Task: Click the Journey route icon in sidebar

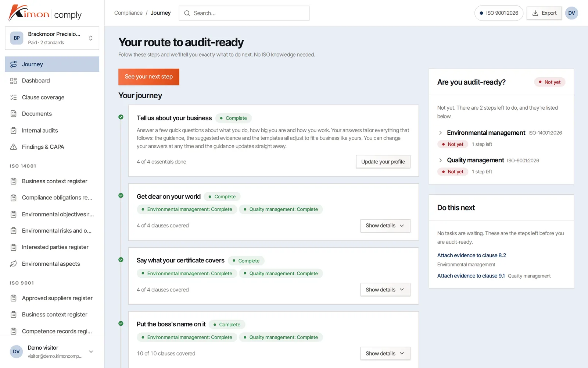Action: click(14, 64)
